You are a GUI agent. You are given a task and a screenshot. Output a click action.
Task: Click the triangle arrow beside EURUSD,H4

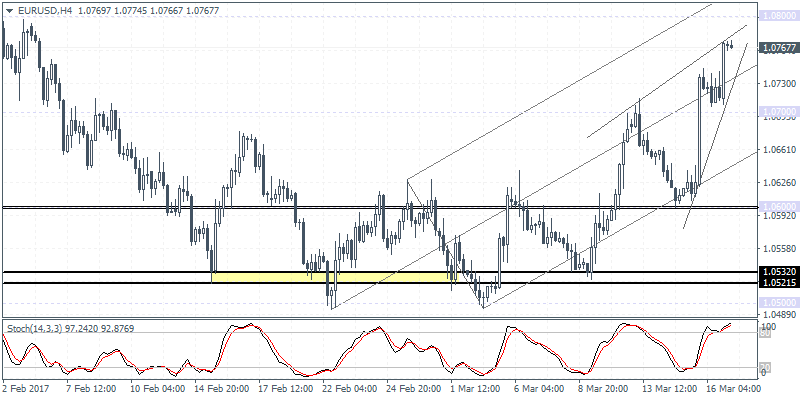[7, 8]
